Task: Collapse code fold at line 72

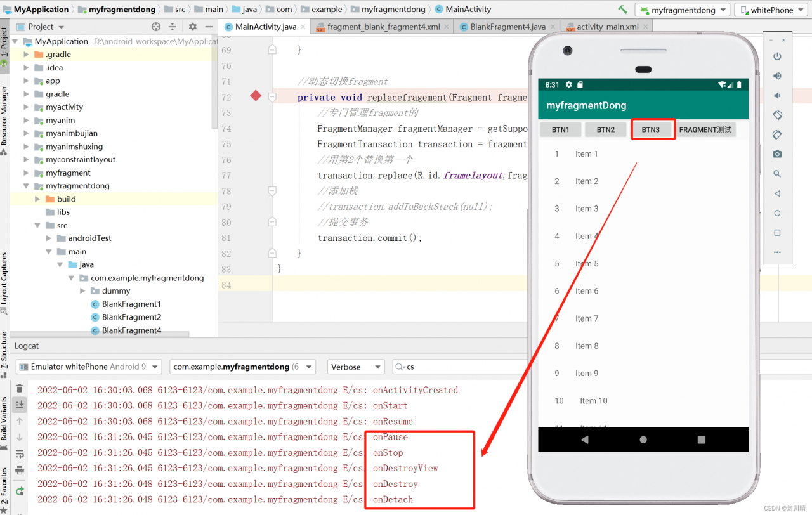Action: [272, 97]
